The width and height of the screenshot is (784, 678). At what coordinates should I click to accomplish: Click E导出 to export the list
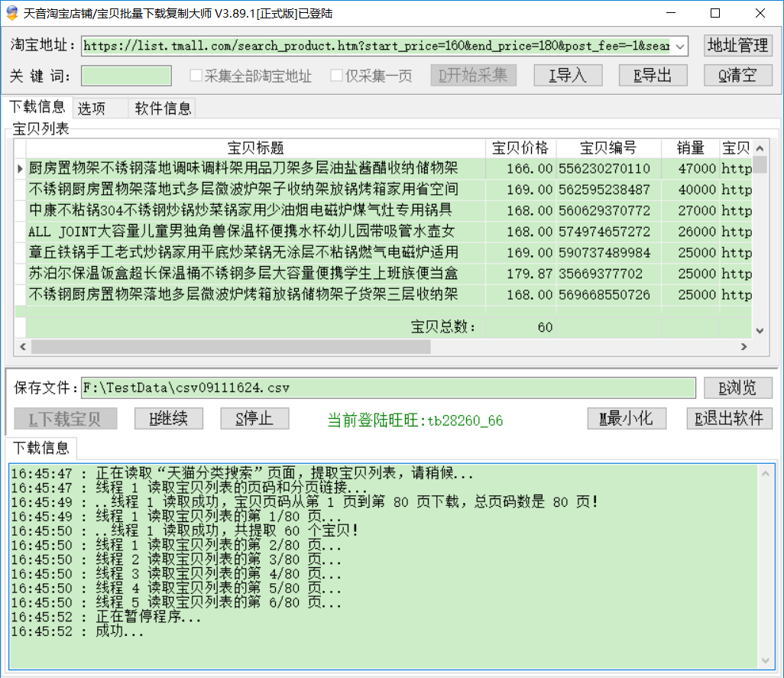(652, 75)
